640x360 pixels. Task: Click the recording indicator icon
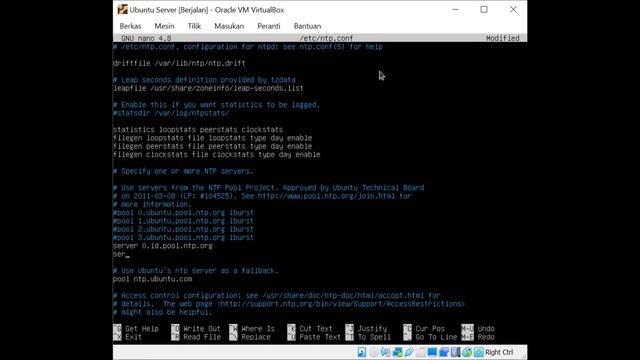click(x=444, y=352)
